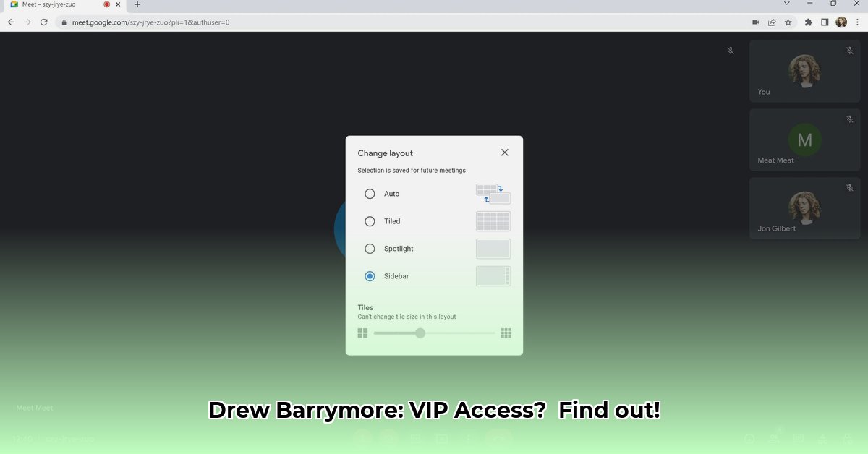868x454 pixels.
Task: Click the muted microphone icon in the main video area
Action: pos(731,51)
